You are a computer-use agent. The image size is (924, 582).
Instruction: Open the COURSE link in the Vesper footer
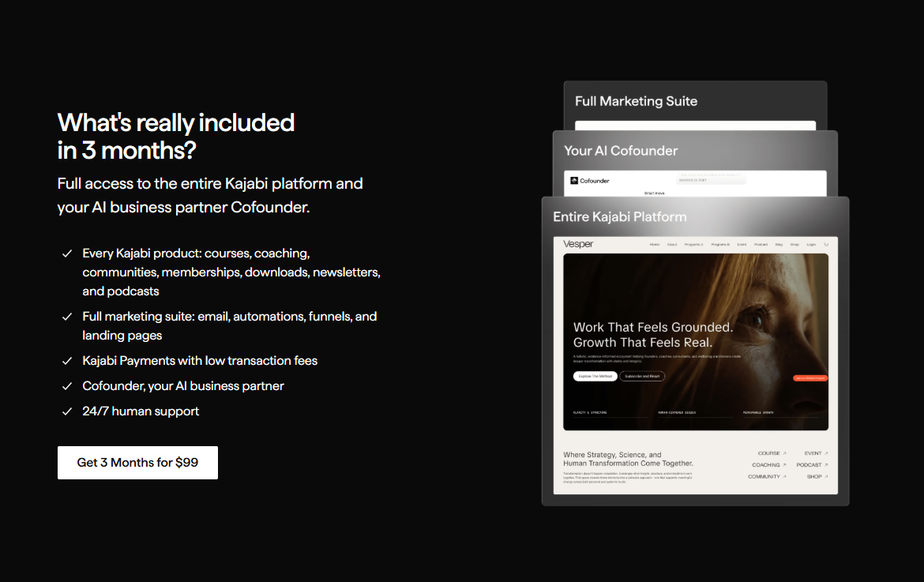tap(772, 453)
